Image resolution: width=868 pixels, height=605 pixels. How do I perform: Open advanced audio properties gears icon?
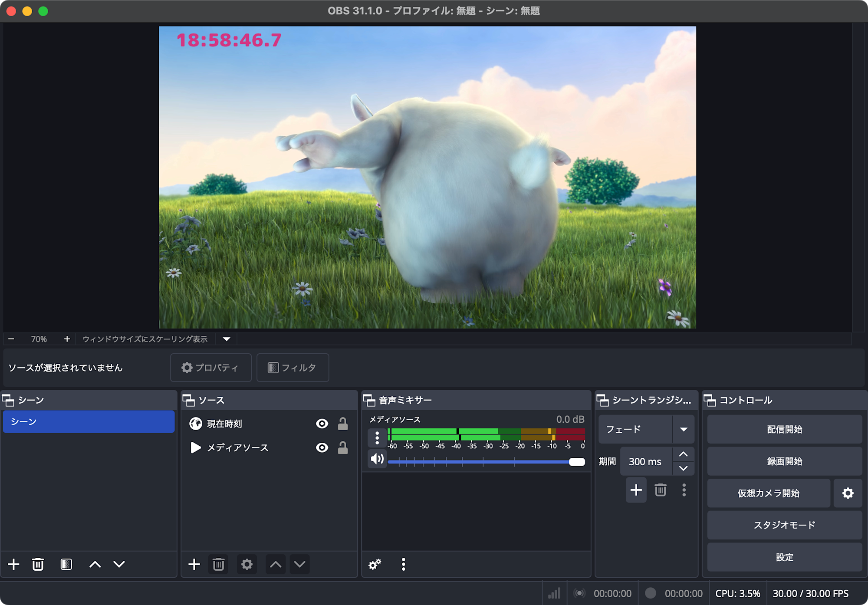375,564
